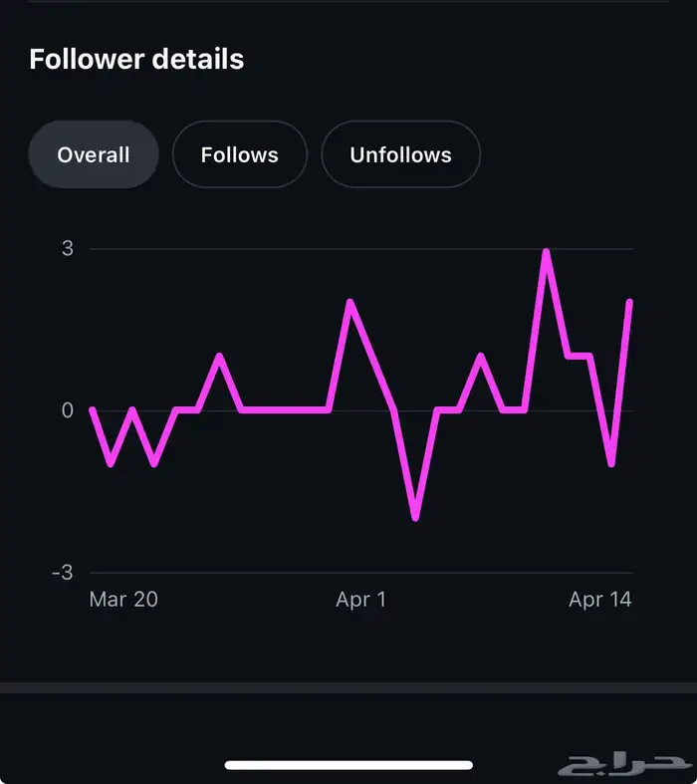The height and width of the screenshot is (784, 697).
Task: Tap the Apr 1 axis label
Action: 360,599
